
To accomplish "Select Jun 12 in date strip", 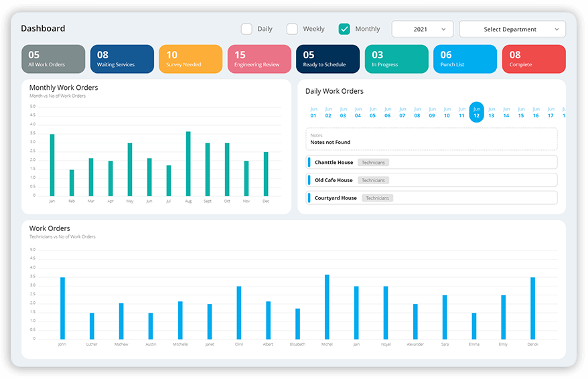I will click(477, 112).
